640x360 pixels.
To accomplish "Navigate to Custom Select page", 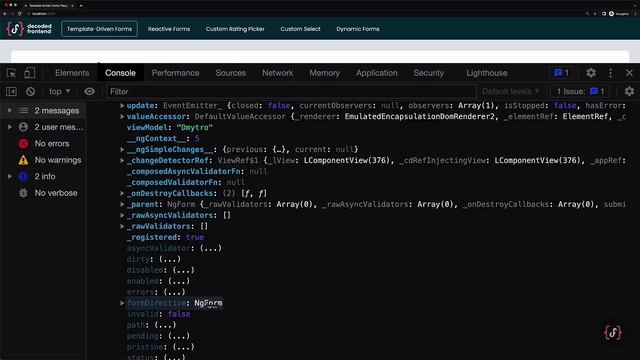I will click(300, 29).
